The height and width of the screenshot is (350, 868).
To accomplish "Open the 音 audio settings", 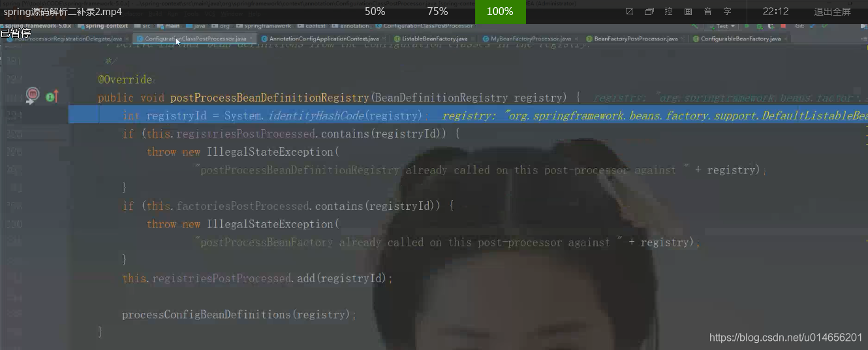I will pyautogui.click(x=707, y=12).
